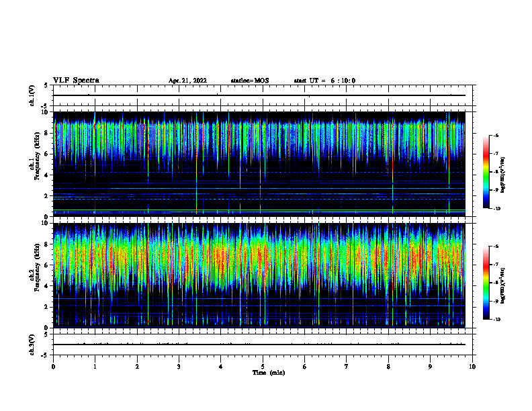The width and height of the screenshot is (532, 411).
Task: Click the time axis tick label "1"
Action: pos(95,367)
